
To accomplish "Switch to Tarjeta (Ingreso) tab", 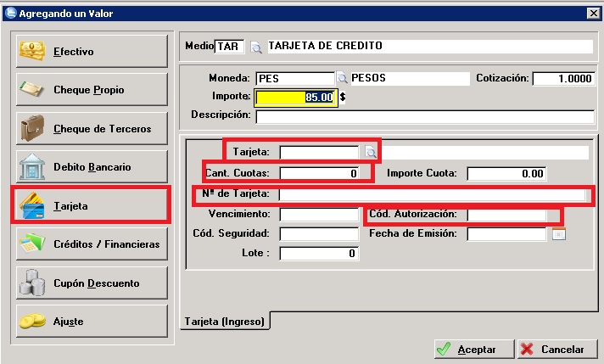I will tap(225, 321).
